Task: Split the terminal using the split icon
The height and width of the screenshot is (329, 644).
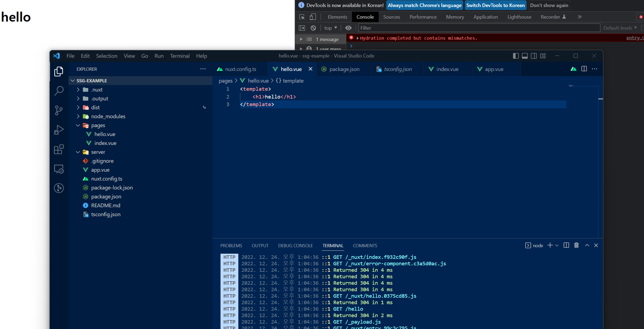Action: [566, 245]
